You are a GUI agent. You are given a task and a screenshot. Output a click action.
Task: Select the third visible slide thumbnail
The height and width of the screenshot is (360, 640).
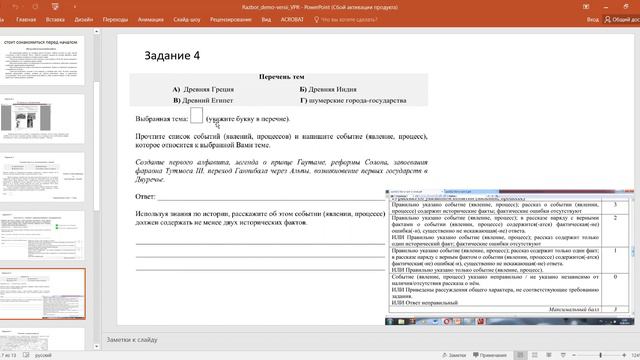coord(42,177)
